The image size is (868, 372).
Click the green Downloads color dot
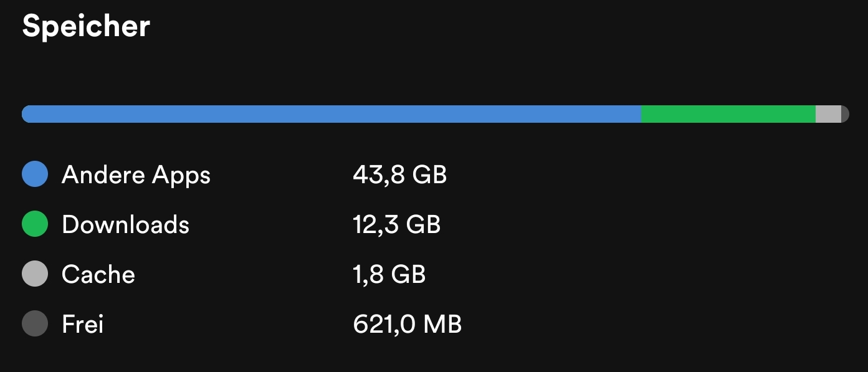click(x=35, y=224)
